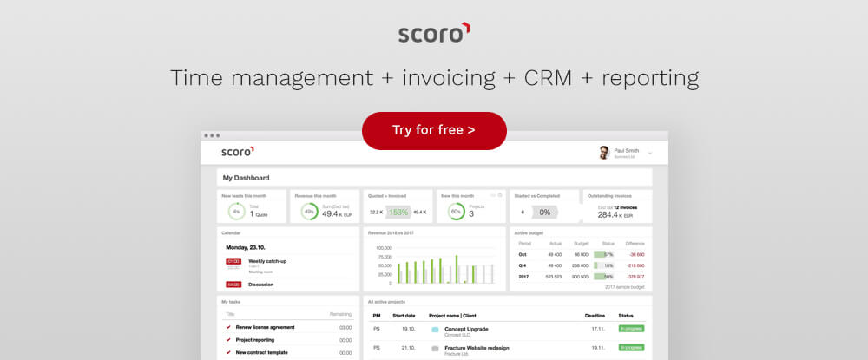Open the Discussion calendar event
Screen dimensions: 868x360
point(260,285)
